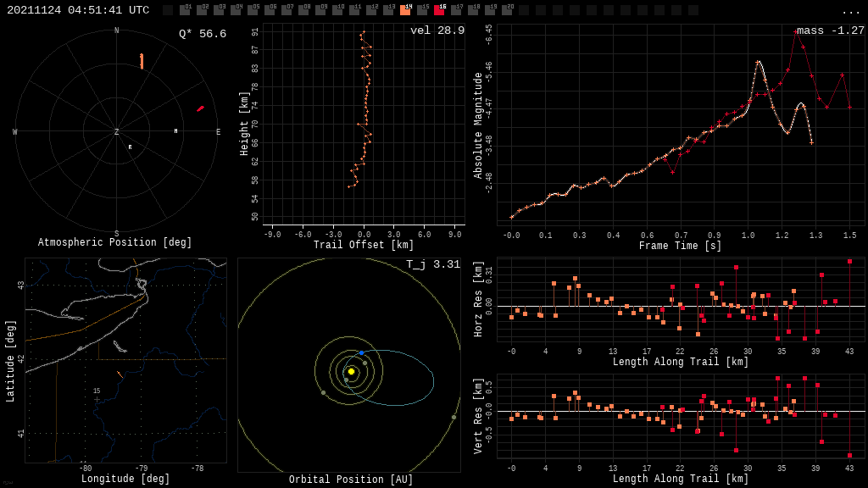This screenshot has width=868, height=488.
Task: Toggle the red highlighted station 16
Action: [x=439, y=9]
